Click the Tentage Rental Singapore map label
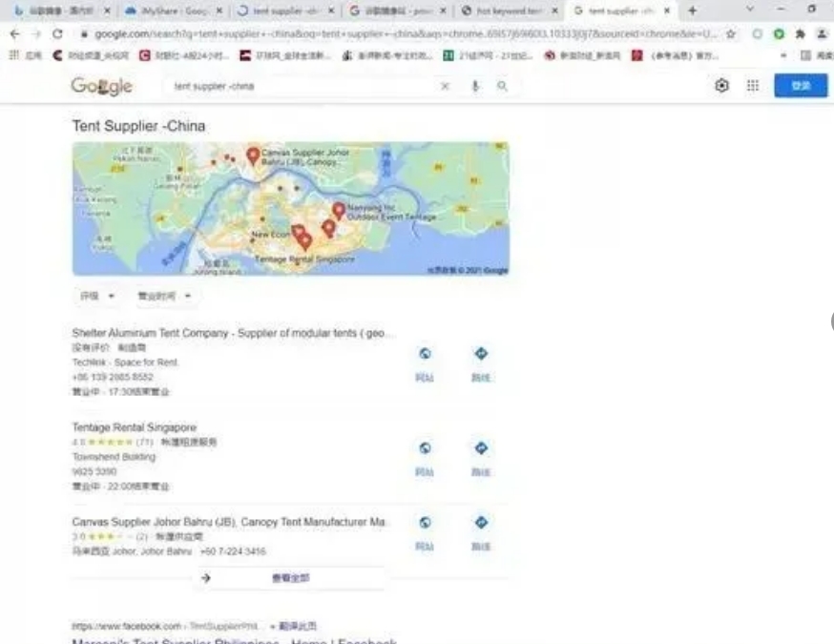The image size is (834, 644). [304, 259]
